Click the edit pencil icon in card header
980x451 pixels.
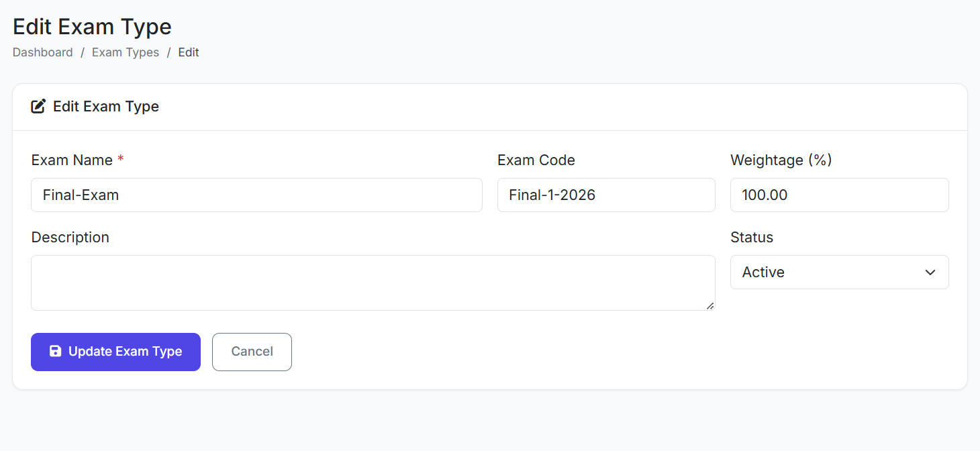[x=38, y=106]
